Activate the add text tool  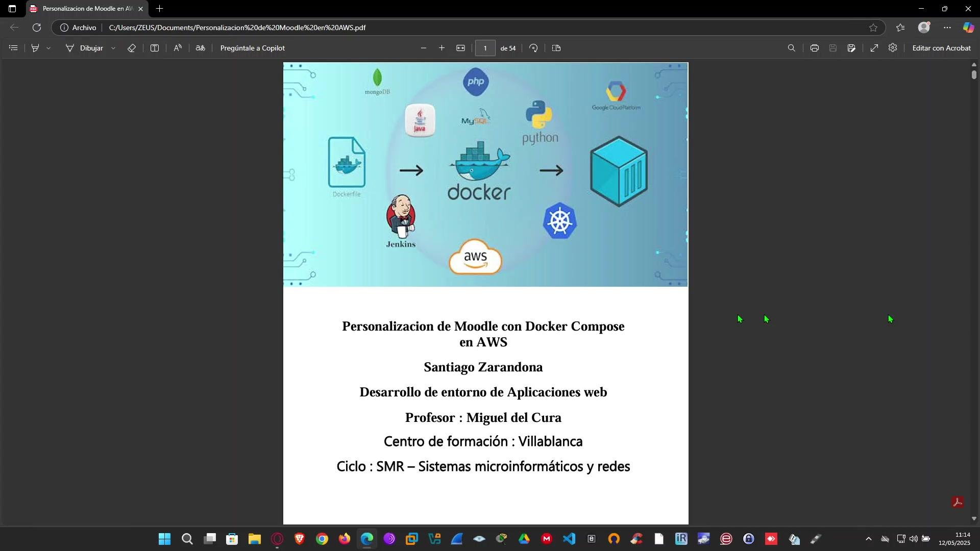[x=155, y=48]
